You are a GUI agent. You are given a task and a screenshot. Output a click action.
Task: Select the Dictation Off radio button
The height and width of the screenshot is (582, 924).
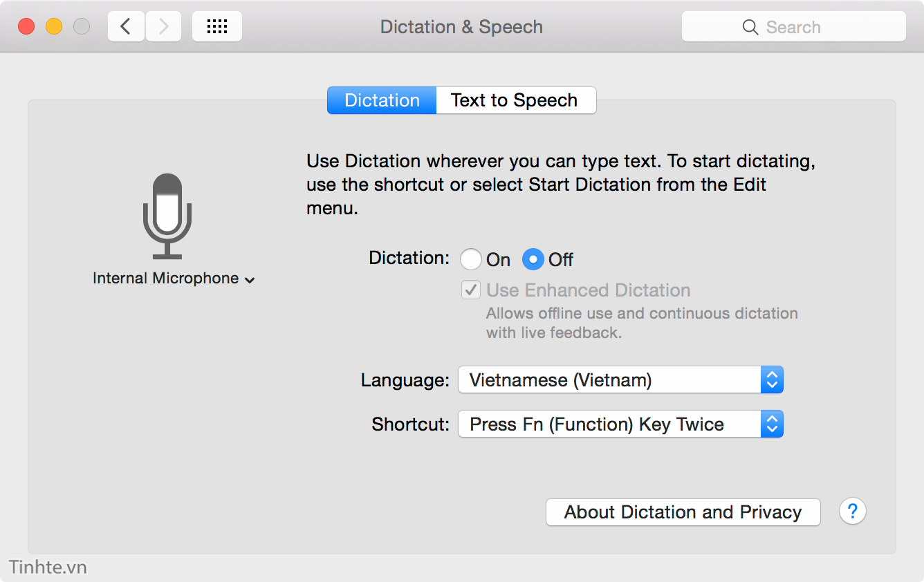click(533, 259)
